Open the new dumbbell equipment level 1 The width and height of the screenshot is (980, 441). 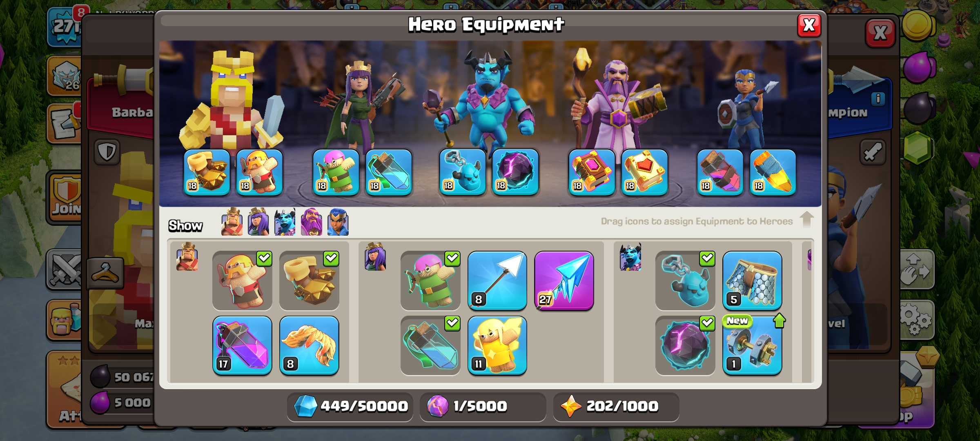(x=752, y=345)
